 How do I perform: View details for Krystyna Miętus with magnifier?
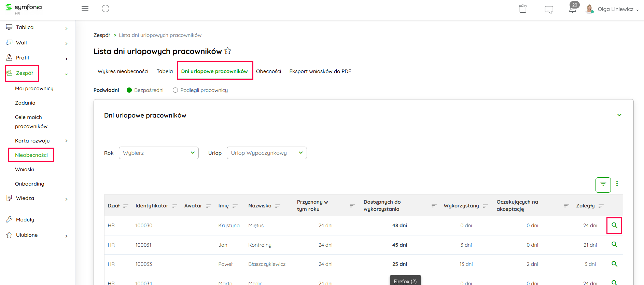click(614, 226)
